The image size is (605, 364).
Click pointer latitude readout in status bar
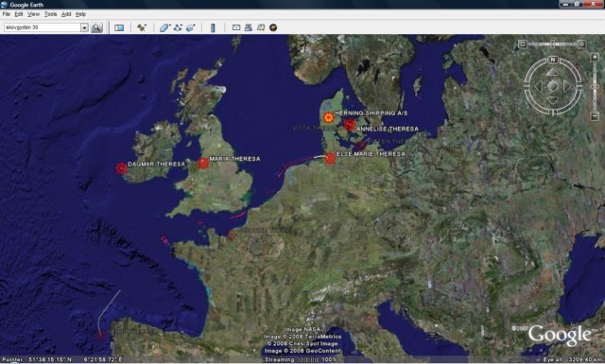click(50, 360)
